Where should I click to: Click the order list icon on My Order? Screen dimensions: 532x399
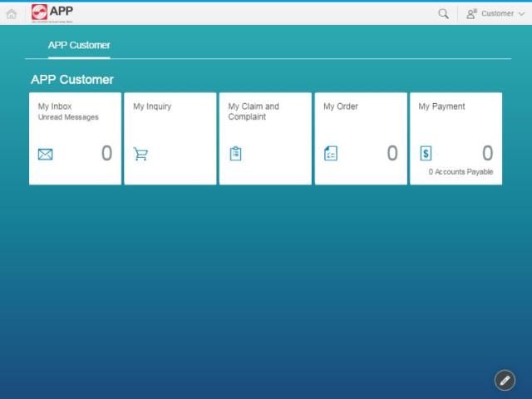(x=331, y=154)
